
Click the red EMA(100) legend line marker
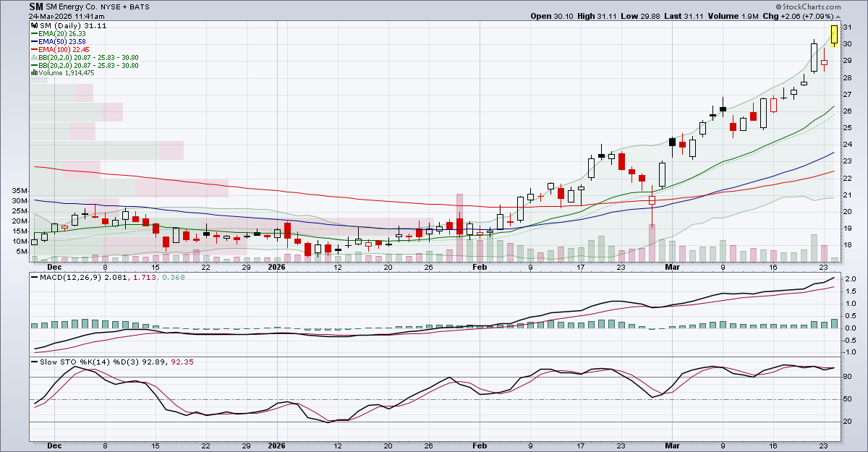point(33,49)
